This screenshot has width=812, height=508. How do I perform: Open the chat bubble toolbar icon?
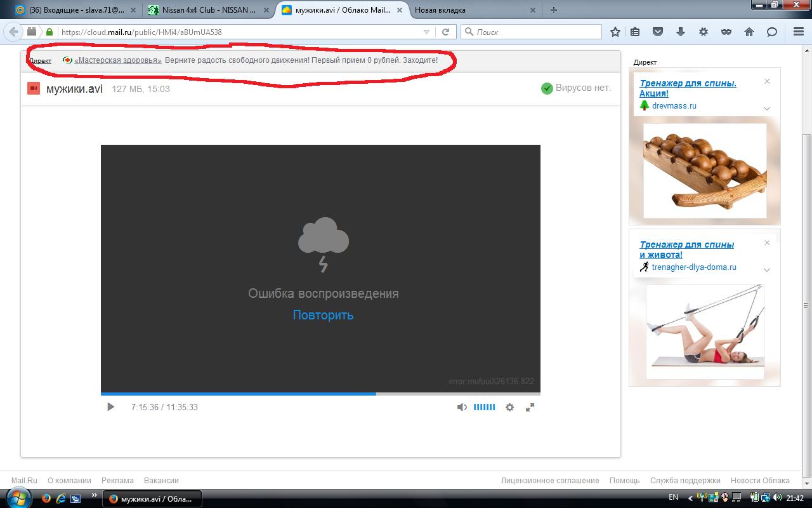pyautogui.click(x=772, y=32)
